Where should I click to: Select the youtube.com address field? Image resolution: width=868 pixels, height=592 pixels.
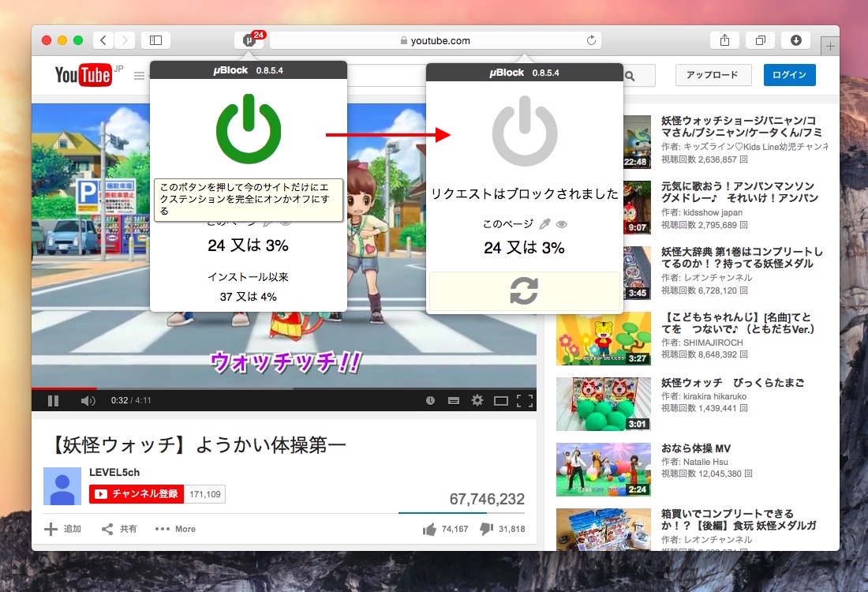coord(435,40)
